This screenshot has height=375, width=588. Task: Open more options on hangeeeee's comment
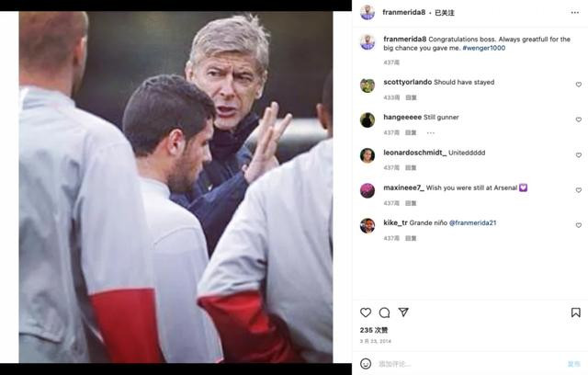[430, 132]
